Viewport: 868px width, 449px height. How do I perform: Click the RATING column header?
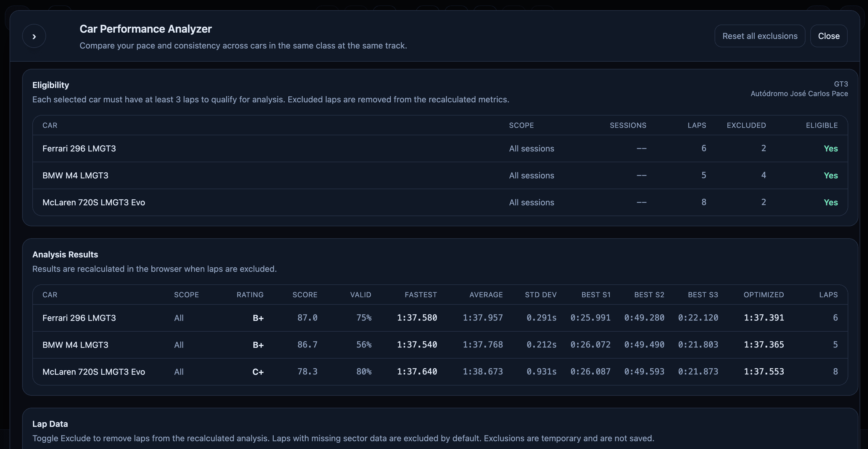(x=250, y=295)
